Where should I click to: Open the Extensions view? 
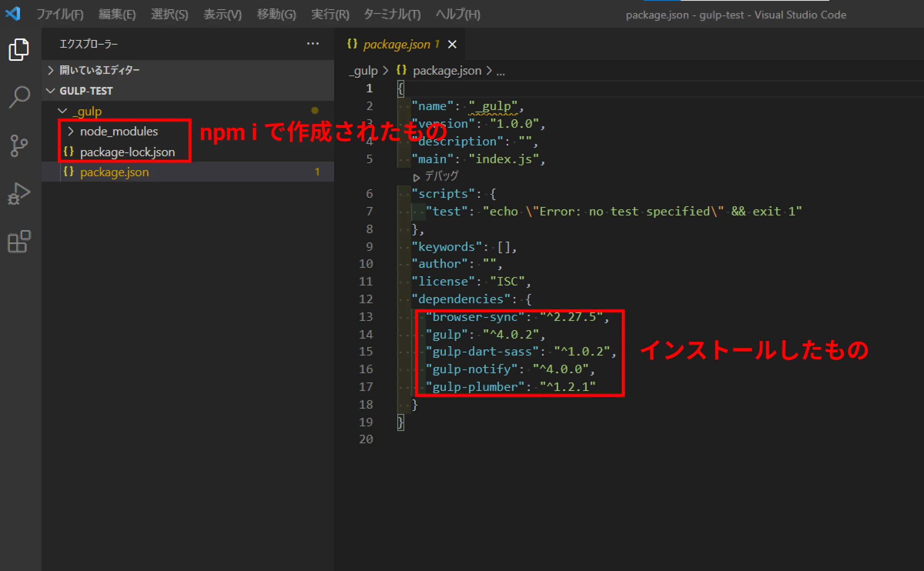(19, 242)
